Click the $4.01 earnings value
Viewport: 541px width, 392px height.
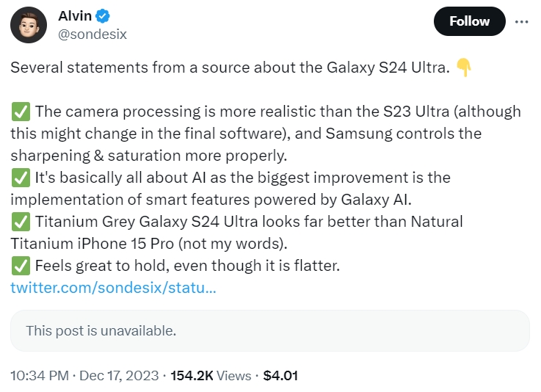pyautogui.click(x=280, y=375)
